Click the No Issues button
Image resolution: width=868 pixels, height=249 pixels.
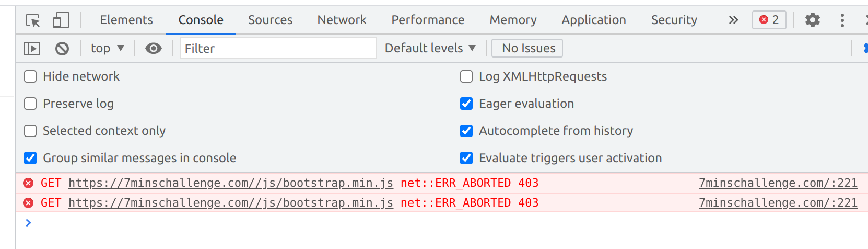click(528, 48)
